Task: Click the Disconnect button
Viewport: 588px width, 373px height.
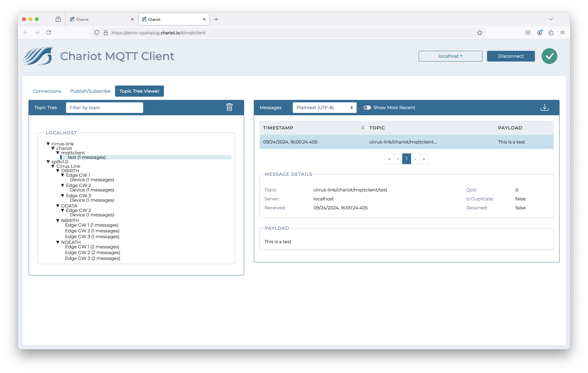Action: 511,56
